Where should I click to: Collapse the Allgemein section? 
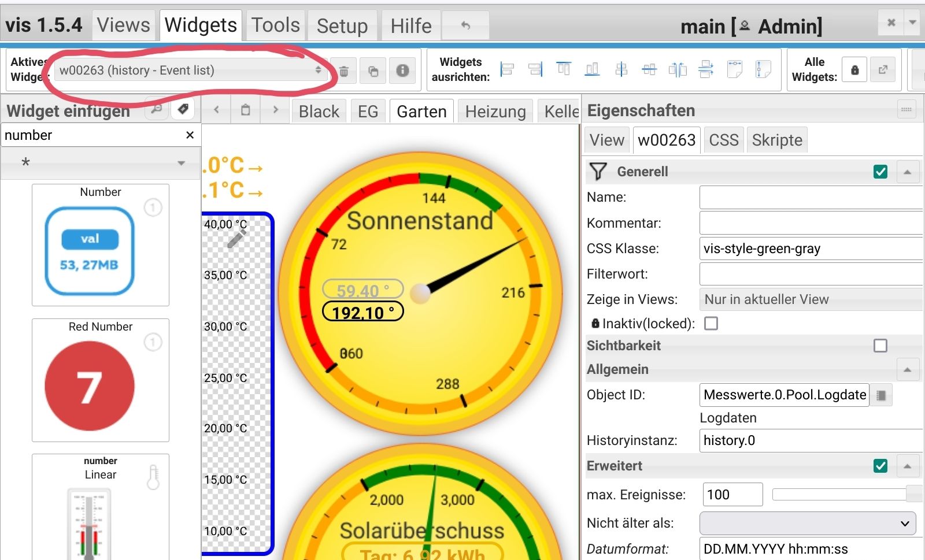(x=907, y=370)
